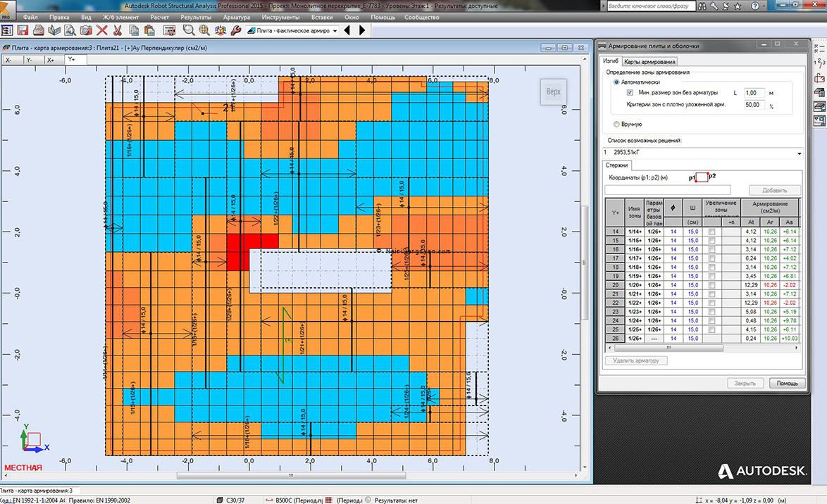Click the star Favorites icon
827x504 pixels.
coord(738,6)
